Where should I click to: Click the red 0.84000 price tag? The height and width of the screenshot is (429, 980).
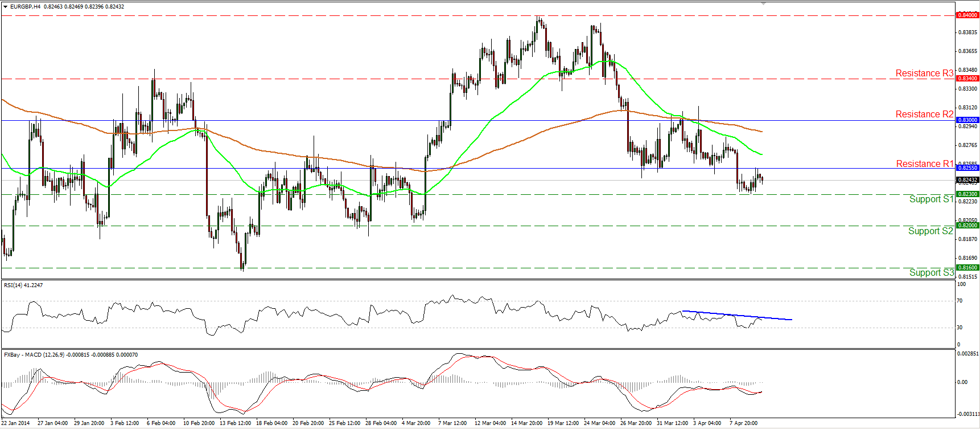[x=967, y=15]
